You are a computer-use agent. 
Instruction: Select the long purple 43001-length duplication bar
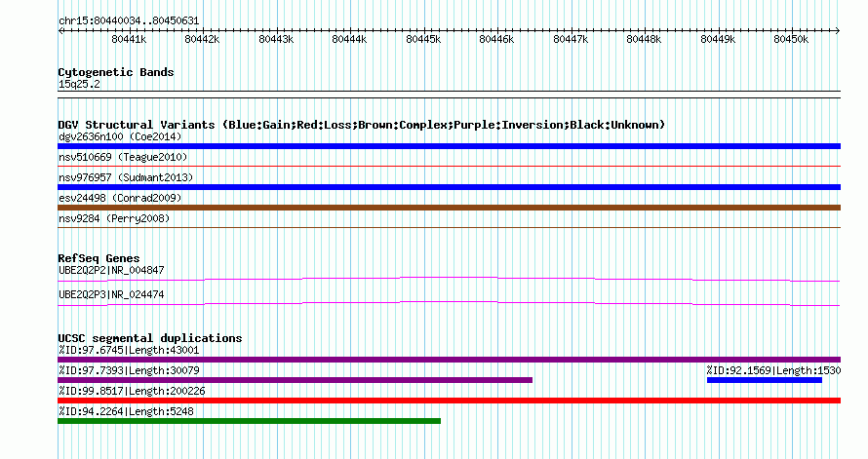[449, 360]
